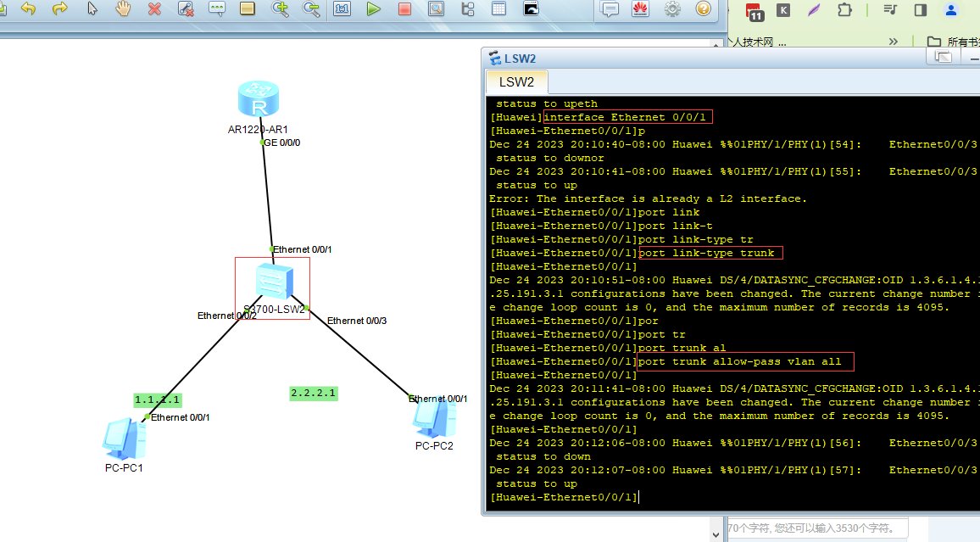
Task: Select the AR1220-AR1 router device
Action: coord(258,98)
